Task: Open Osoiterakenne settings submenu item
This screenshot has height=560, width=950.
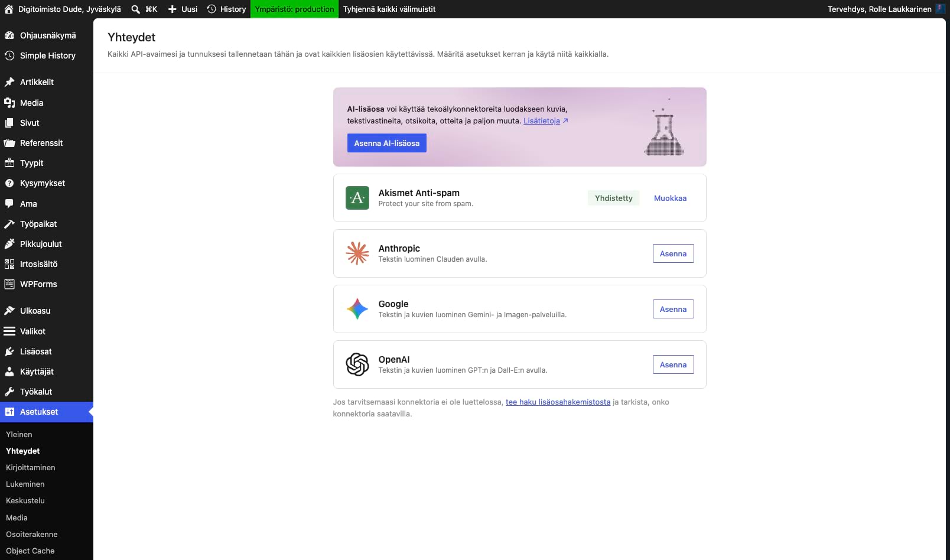Action: point(32,534)
